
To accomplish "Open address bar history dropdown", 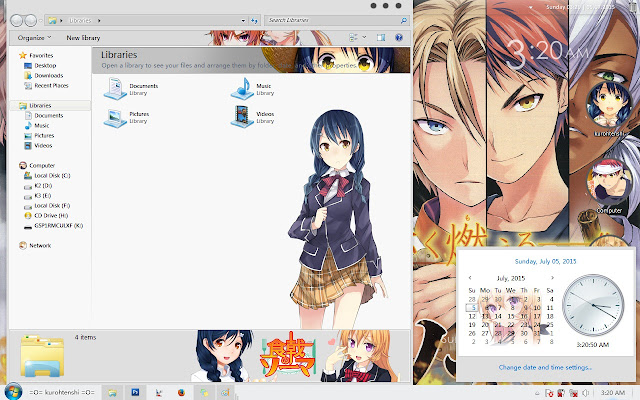I will pos(243,20).
